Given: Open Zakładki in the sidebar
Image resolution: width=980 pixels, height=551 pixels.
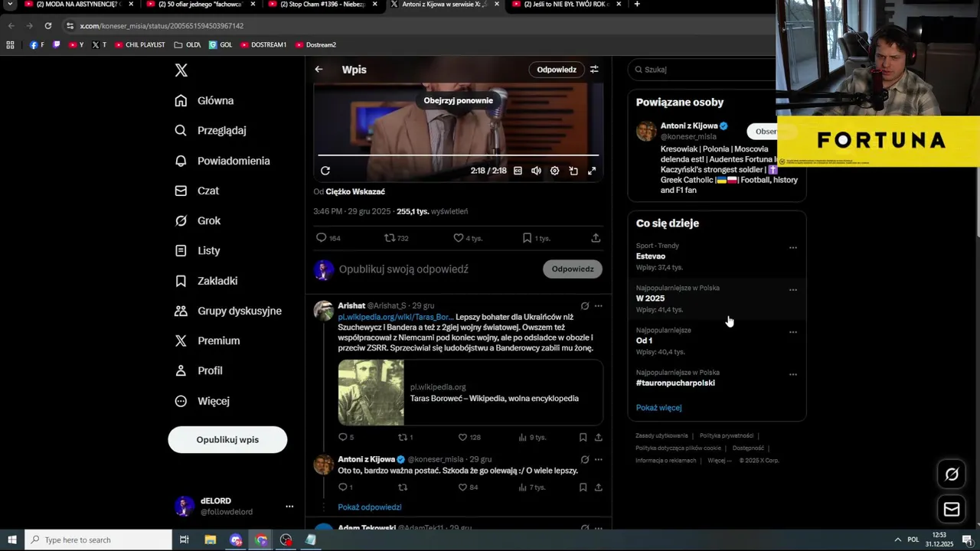Looking at the screenshot, I should [206, 281].
